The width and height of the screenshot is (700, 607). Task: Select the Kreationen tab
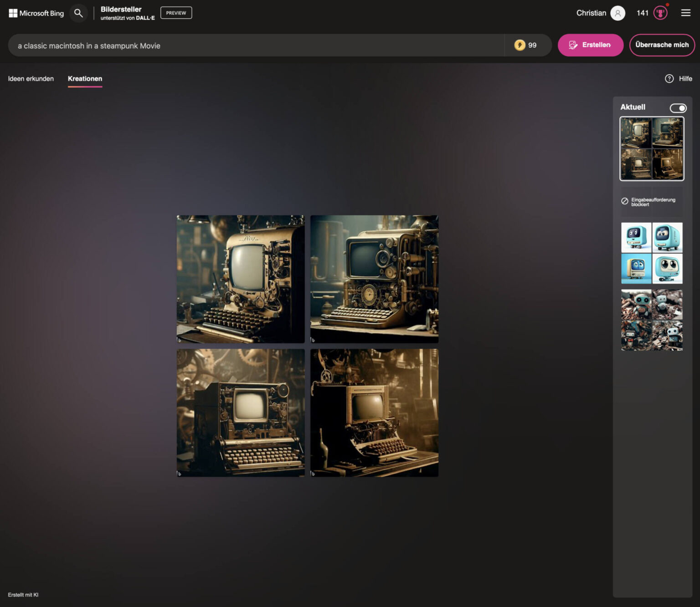pos(85,79)
